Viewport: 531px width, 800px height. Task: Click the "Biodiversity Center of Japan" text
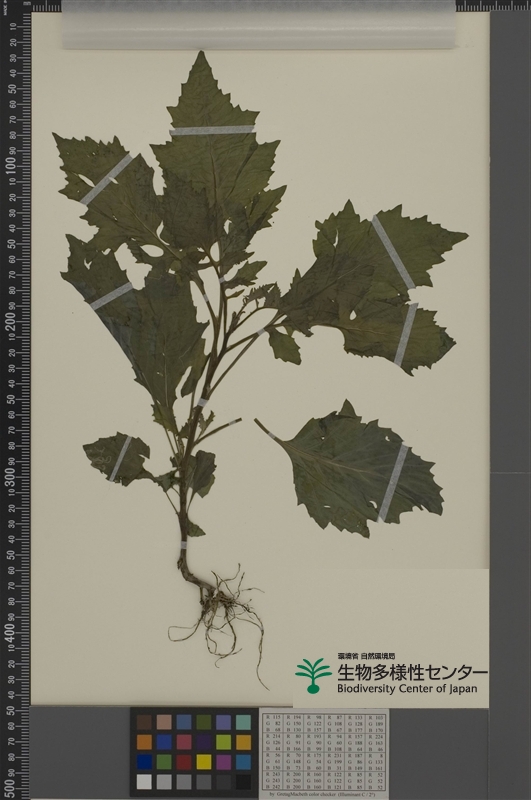click(407, 689)
